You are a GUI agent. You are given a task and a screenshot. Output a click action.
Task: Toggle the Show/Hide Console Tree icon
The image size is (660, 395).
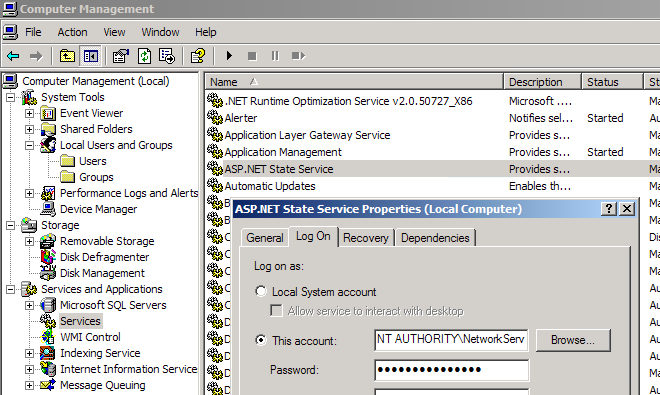click(x=91, y=56)
